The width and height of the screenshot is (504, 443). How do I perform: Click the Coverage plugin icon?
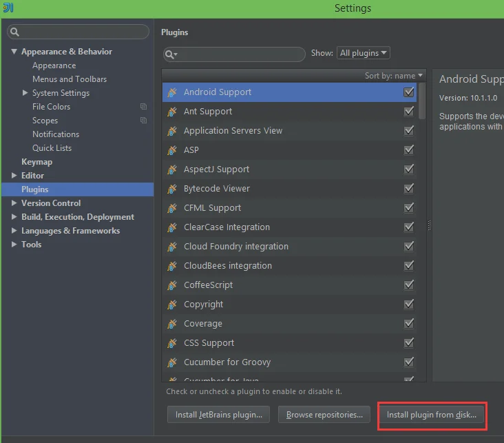[x=172, y=324]
